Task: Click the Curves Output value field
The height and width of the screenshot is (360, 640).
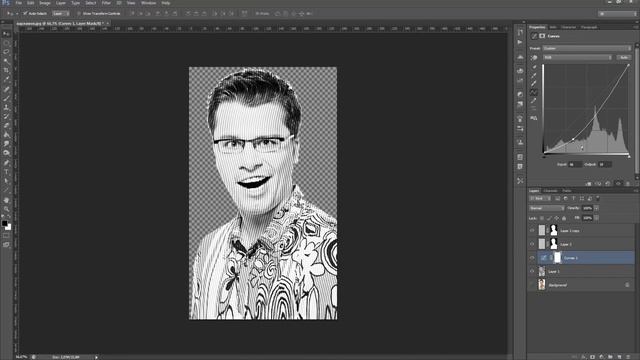Action: [x=604, y=164]
